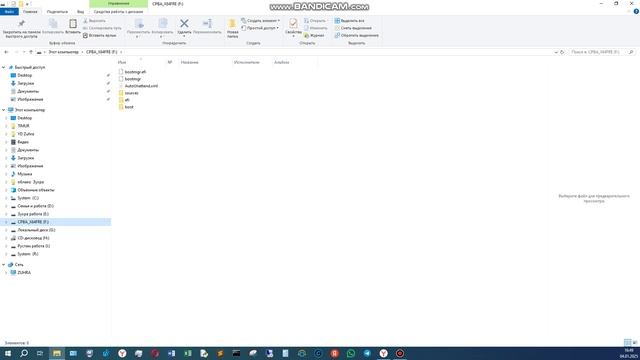Expand the System (C:) drive node
640x360 pixels.
point(6,198)
